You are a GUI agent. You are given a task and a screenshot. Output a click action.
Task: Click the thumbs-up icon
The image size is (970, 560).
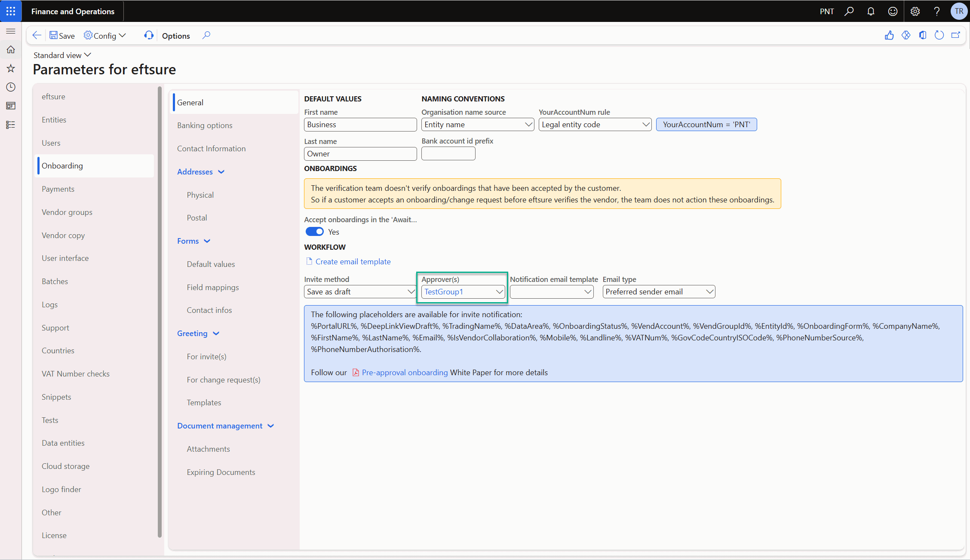(x=889, y=35)
